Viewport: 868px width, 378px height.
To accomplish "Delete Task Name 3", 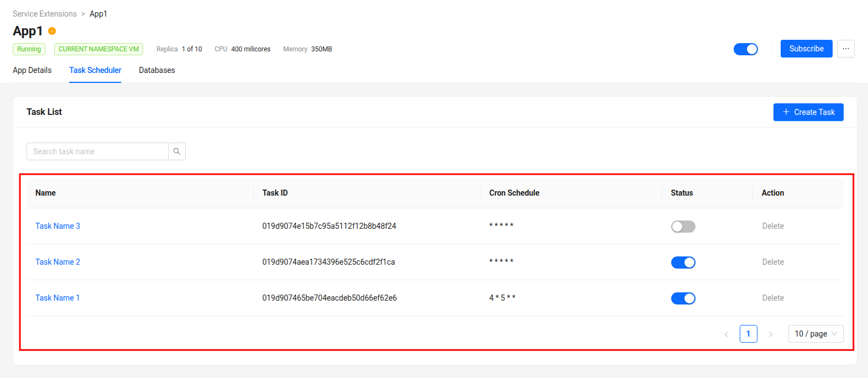I will pos(773,226).
